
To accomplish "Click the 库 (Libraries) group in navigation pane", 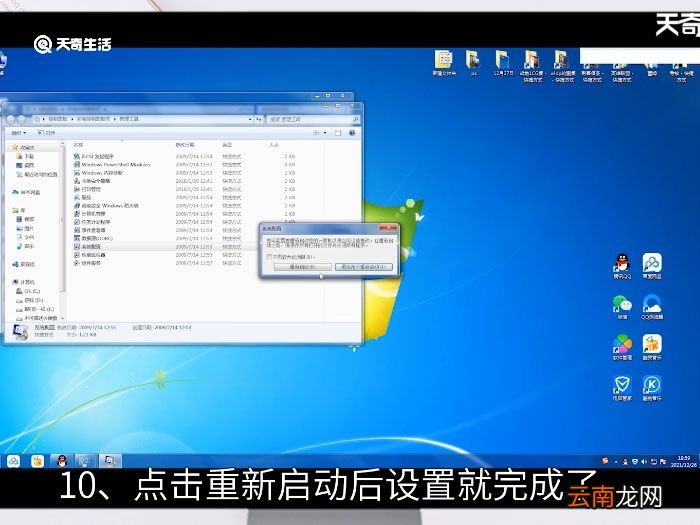I will click(x=19, y=210).
